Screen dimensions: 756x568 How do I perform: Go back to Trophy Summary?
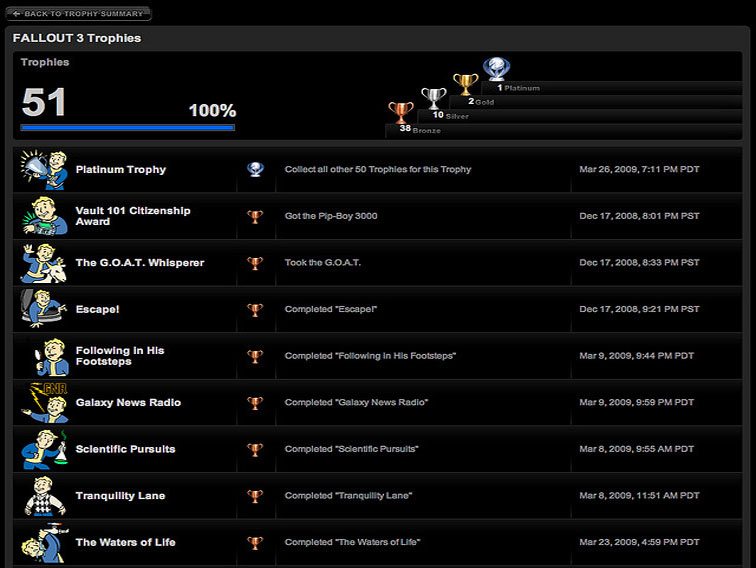click(79, 14)
